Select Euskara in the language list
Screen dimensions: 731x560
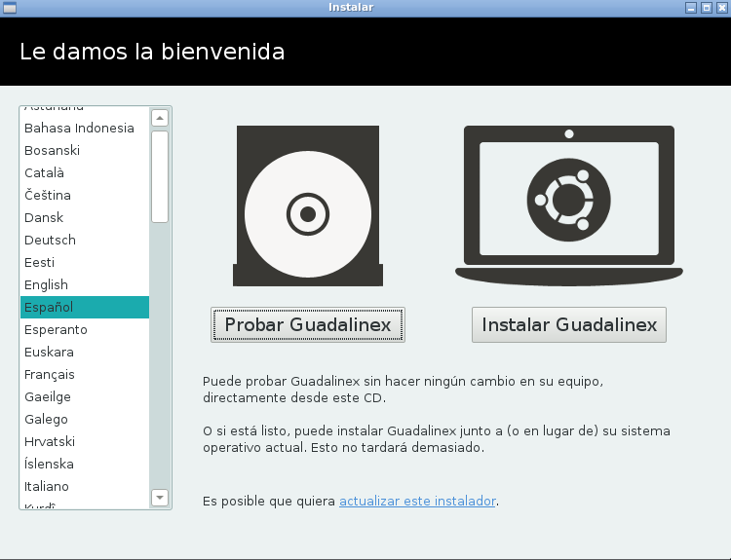point(85,352)
